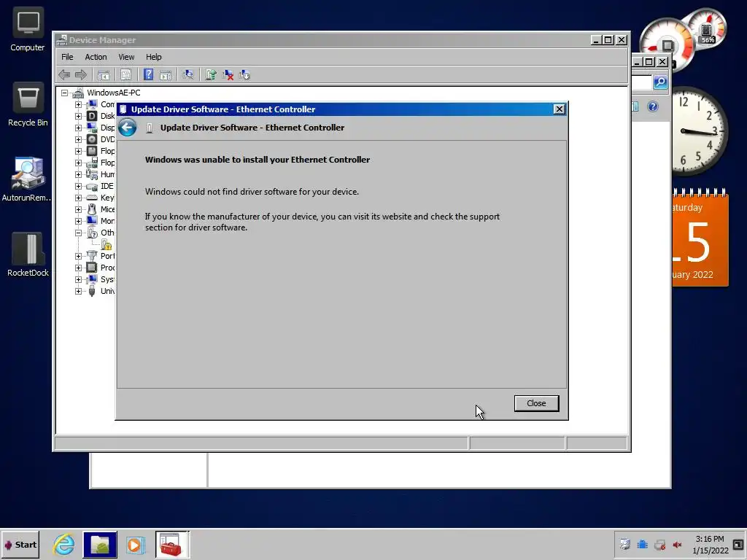747x560 pixels.
Task: Click Show/Hide Console Tree toolbar icon
Action: pyautogui.click(x=104, y=74)
